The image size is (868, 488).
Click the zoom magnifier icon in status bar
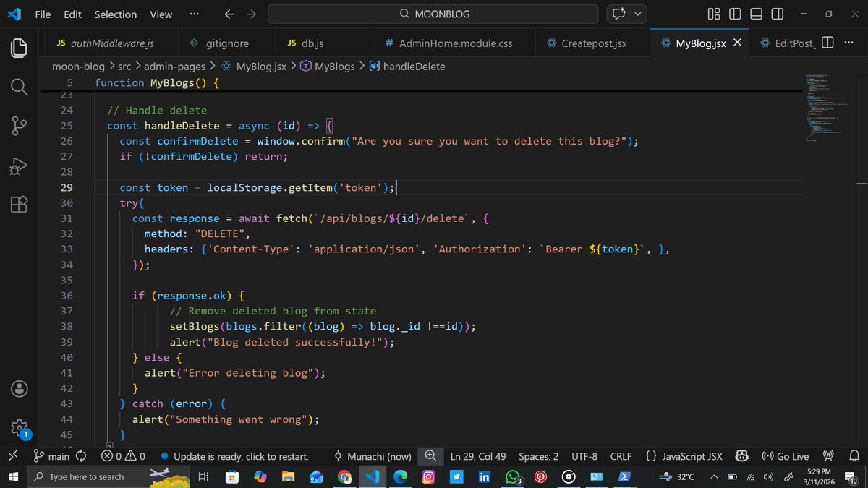430,456
